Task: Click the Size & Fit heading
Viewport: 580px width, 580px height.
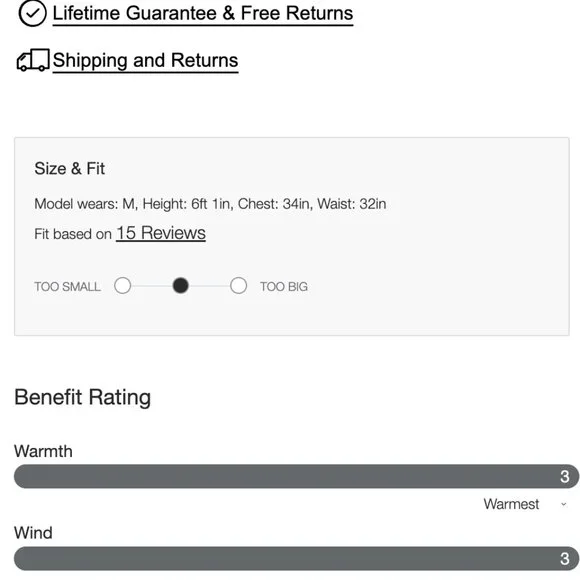Action: click(x=70, y=169)
